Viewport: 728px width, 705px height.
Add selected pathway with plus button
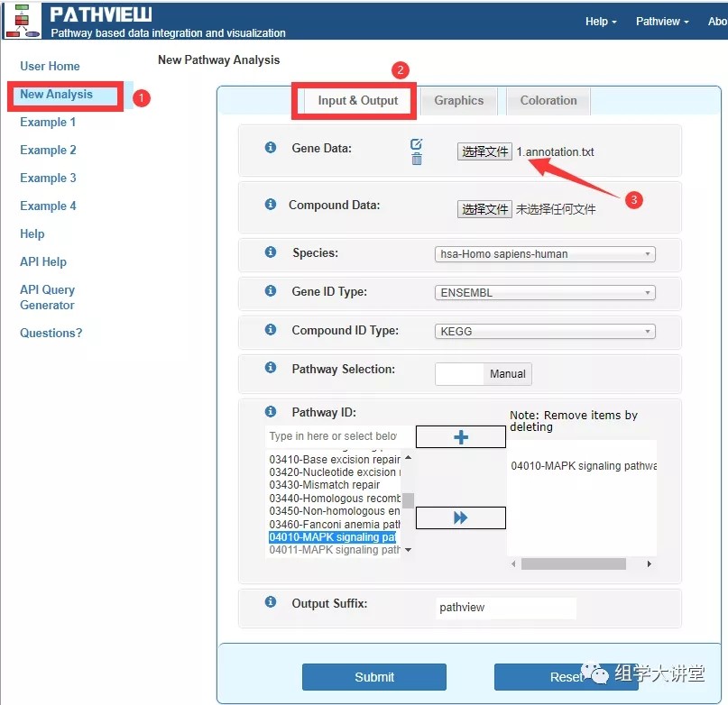[461, 436]
